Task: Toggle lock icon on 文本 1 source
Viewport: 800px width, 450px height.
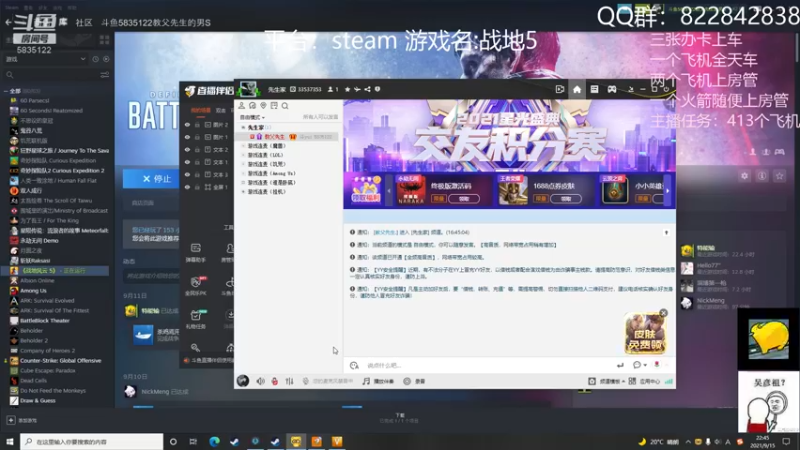Action: [x=197, y=162]
